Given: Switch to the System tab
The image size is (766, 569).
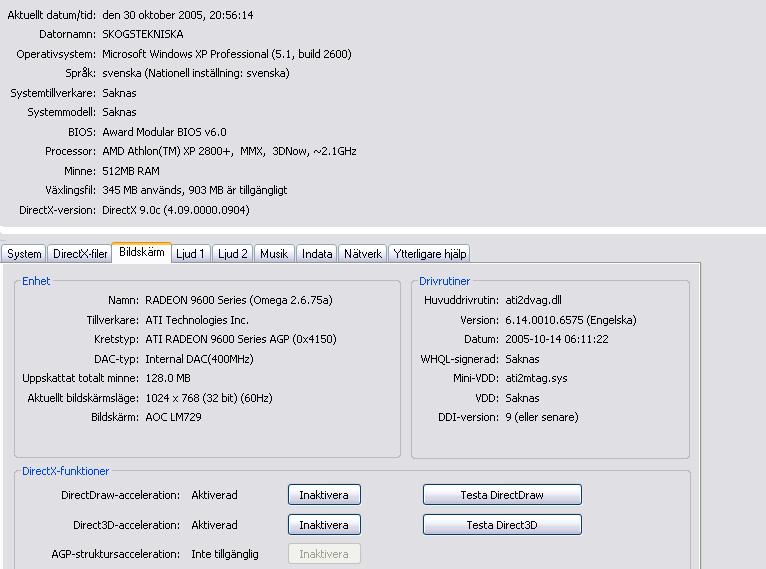Looking at the screenshot, I should [24, 254].
